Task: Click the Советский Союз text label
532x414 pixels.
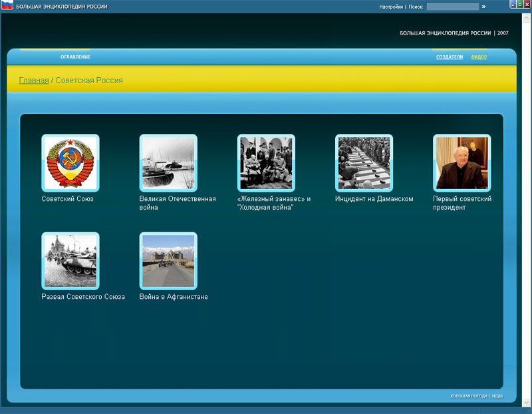Action: [x=67, y=199]
